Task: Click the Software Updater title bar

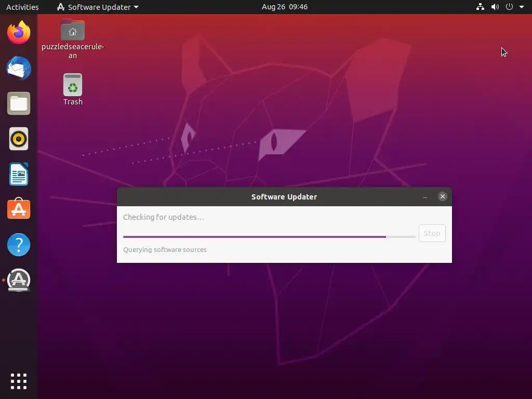Action: click(284, 197)
